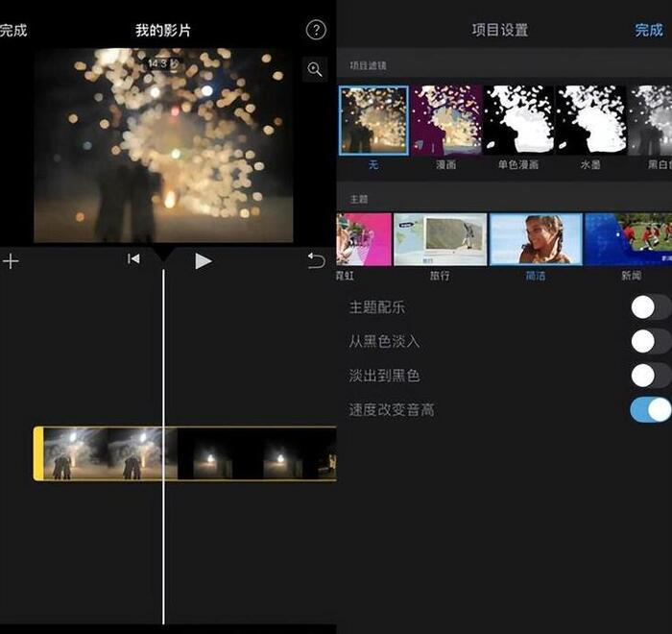Enable 从黑色淡入 fade-in switch
Image resolution: width=672 pixels, height=634 pixels.
click(x=650, y=341)
